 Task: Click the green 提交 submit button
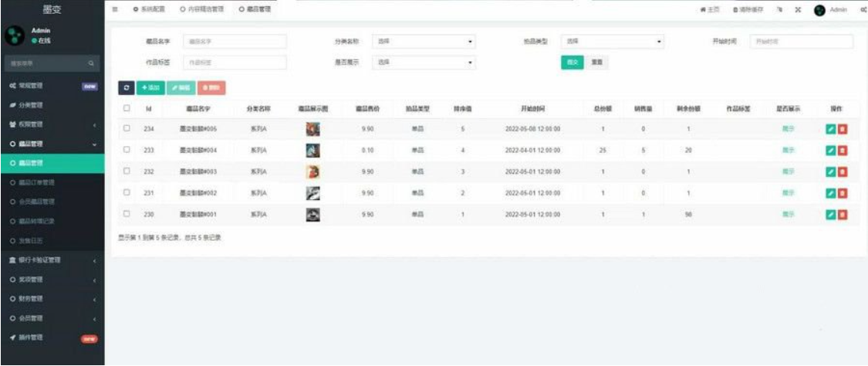click(572, 63)
